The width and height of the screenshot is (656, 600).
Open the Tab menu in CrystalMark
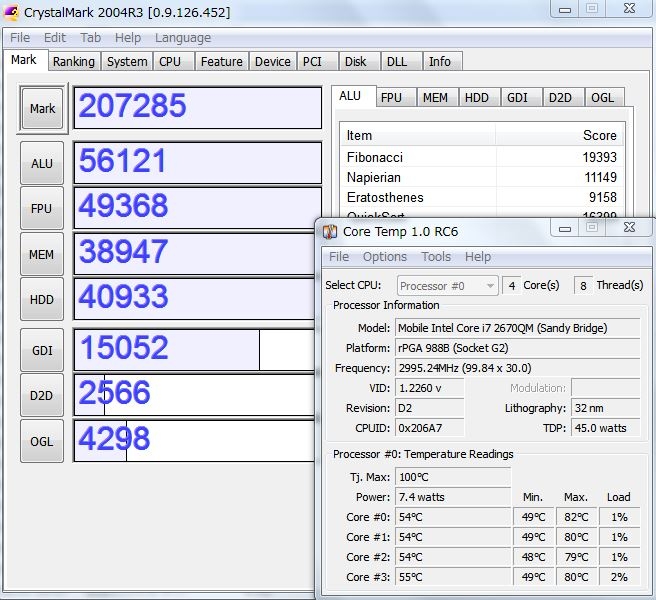click(x=90, y=38)
